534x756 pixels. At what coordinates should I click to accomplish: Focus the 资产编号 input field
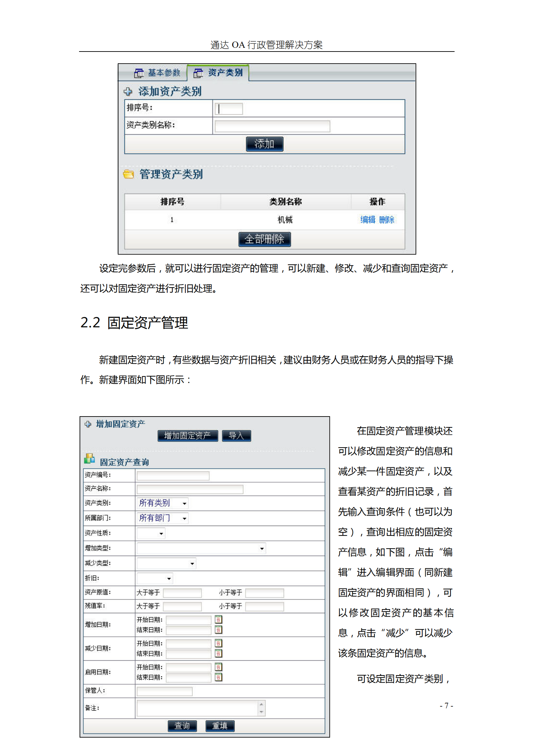click(173, 475)
